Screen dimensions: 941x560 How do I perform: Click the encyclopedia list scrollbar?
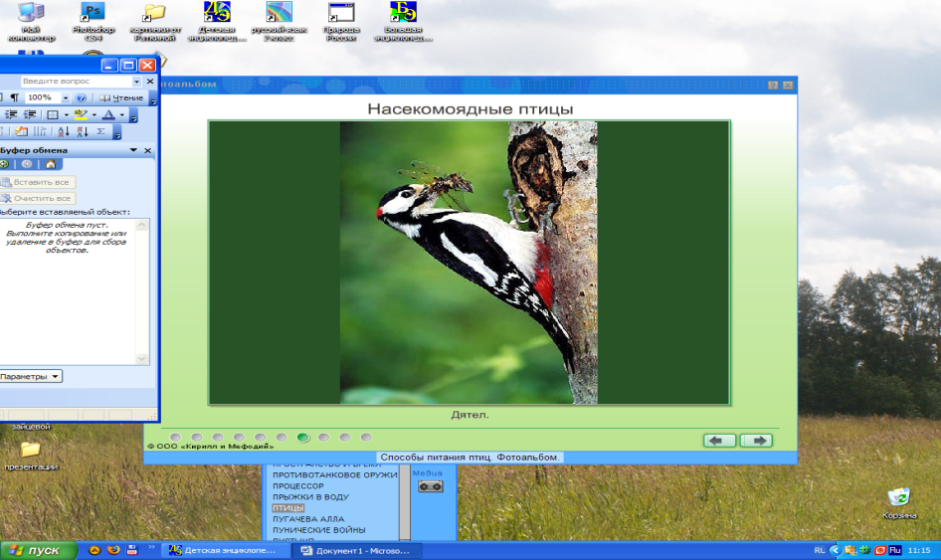click(405, 502)
